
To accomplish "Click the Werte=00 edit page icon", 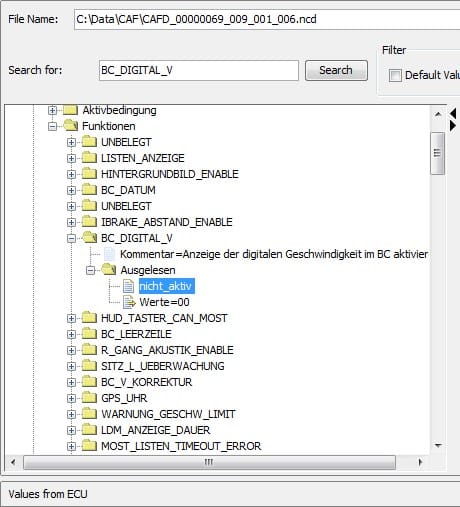I will pyautogui.click(x=129, y=302).
